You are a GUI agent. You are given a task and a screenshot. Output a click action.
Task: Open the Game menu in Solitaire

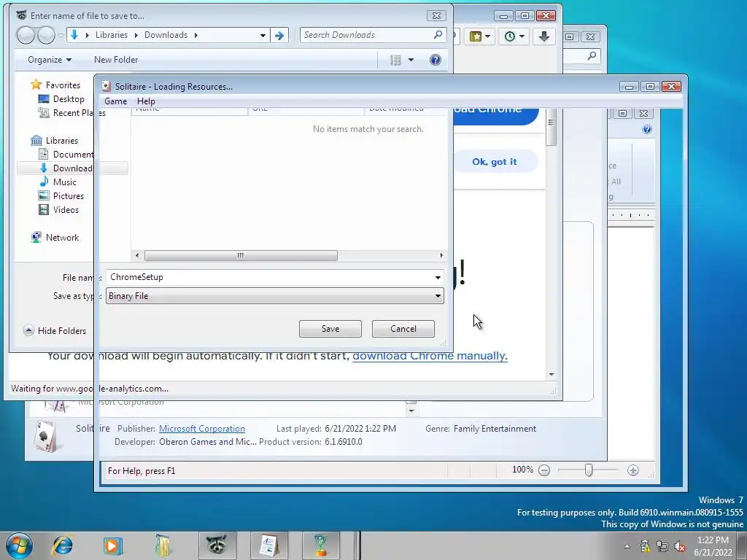tap(116, 101)
